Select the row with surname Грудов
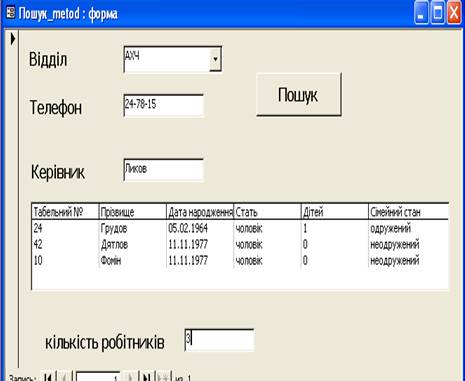 tap(240, 228)
